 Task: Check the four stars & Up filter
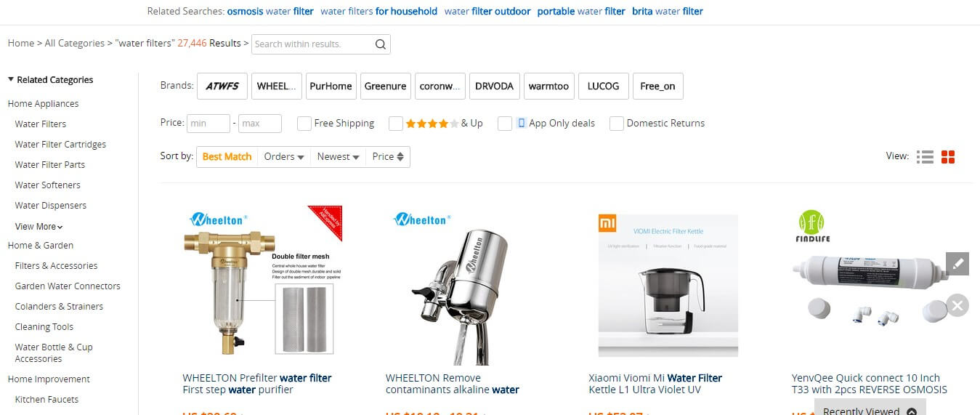point(396,124)
